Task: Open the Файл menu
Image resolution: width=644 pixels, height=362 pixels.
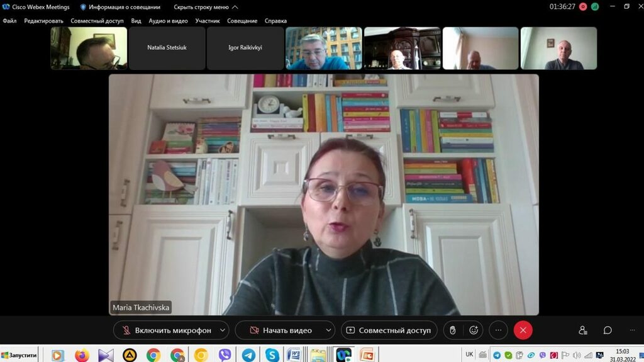Action: (x=9, y=21)
